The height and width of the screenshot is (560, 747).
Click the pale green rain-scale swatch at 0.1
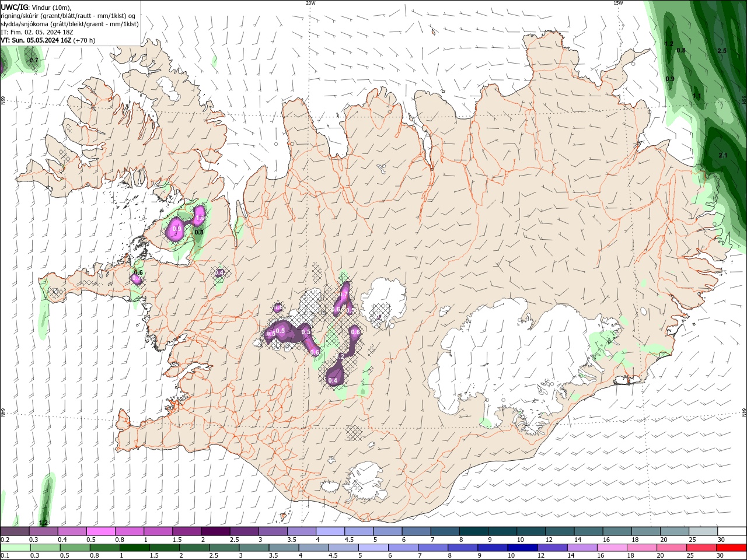click(15, 548)
